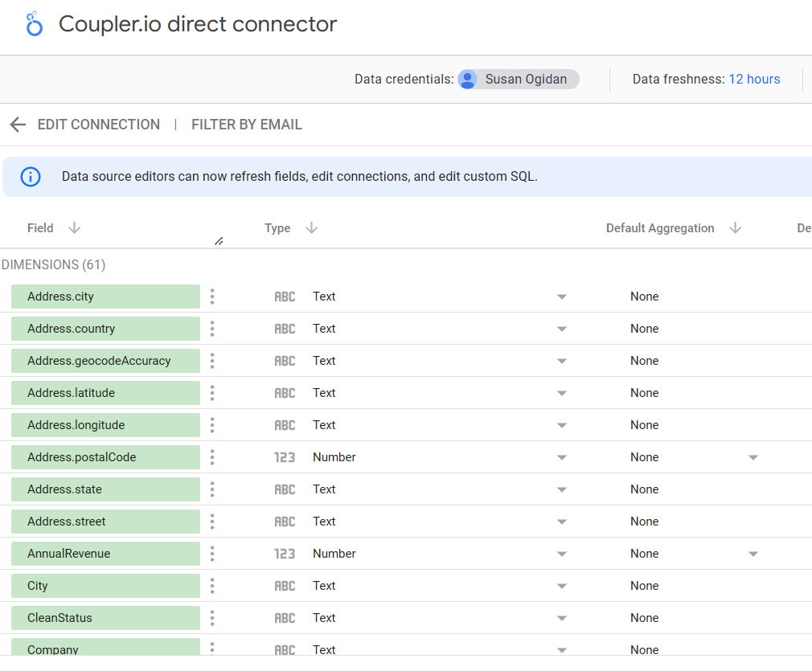Click the back arrow beside Edit Connection
812x671 pixels.
[x=18, y=125]
